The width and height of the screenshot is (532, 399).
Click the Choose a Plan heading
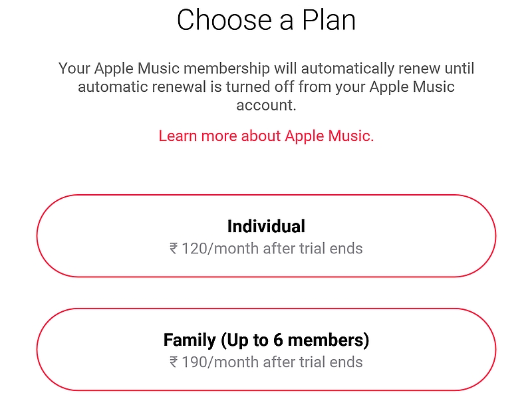click(266, 20)
